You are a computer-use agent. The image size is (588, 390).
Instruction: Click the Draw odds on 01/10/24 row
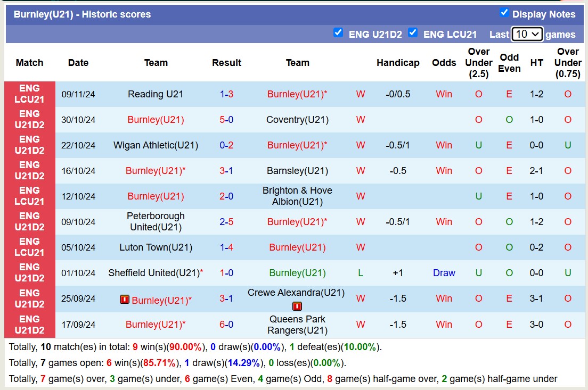[444, 273]
